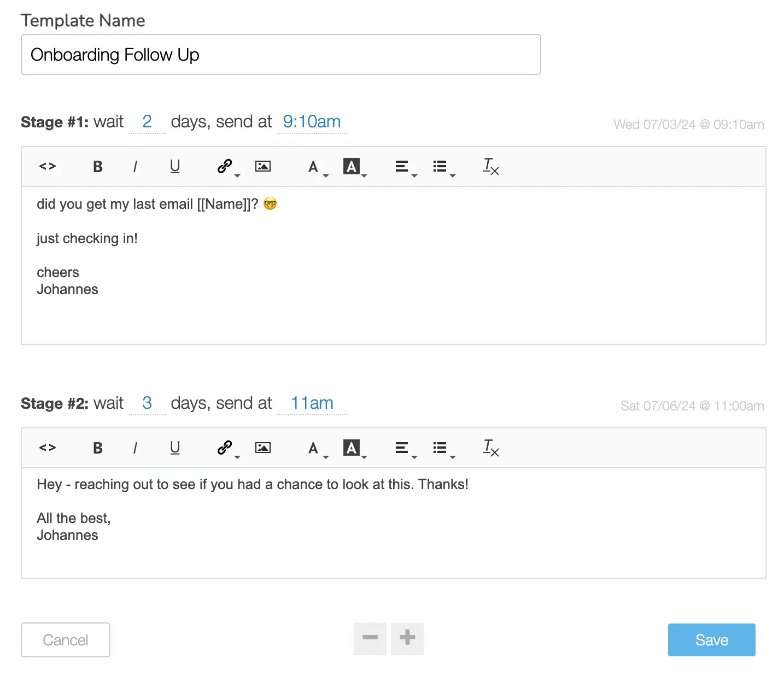The height and width of the screenshot is (694, 784).
Task: Edit Stage #1 send time 9:10am
Action: click(312, 122)
